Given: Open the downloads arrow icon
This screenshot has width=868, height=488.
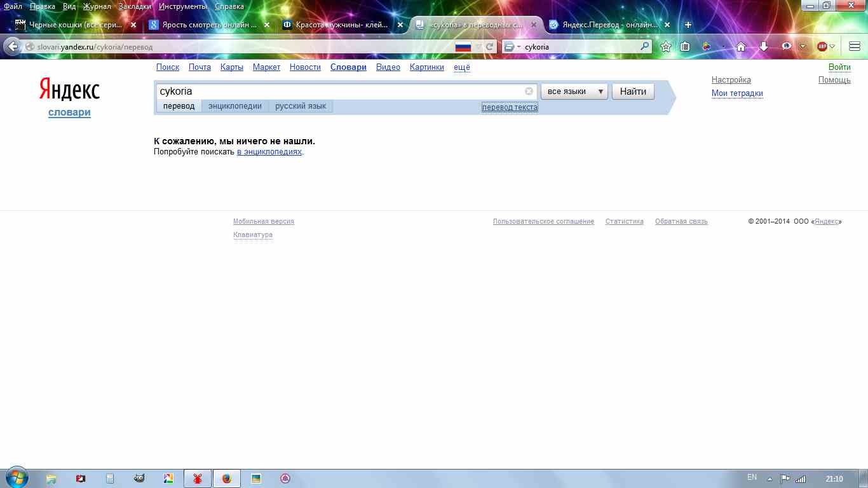Looking at the screenshot, I should [x=764, y=46].
